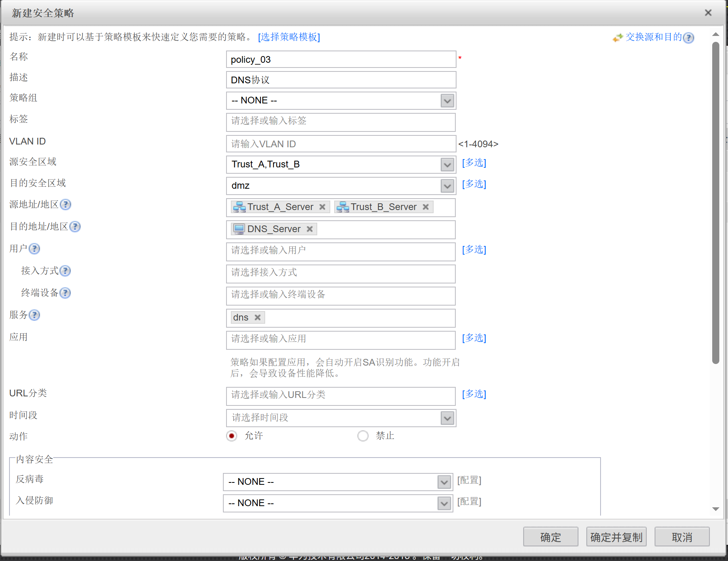Open help icon beside 接入方式
728x561 pixels.
pos(65,271)
